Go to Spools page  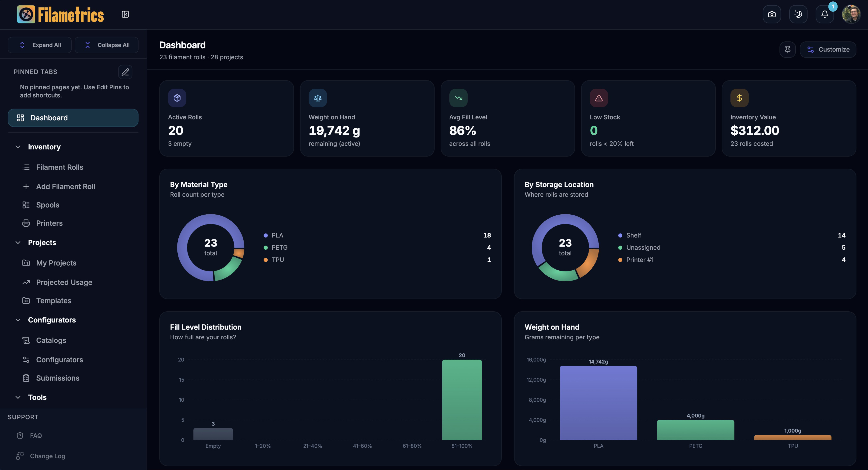coord(41,205)
